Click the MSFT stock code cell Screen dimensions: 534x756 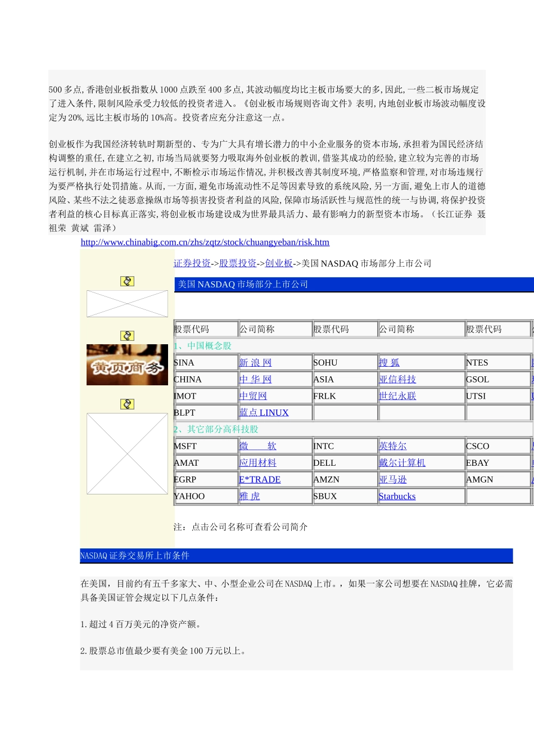pyautogui.click(x=206, y=446)
